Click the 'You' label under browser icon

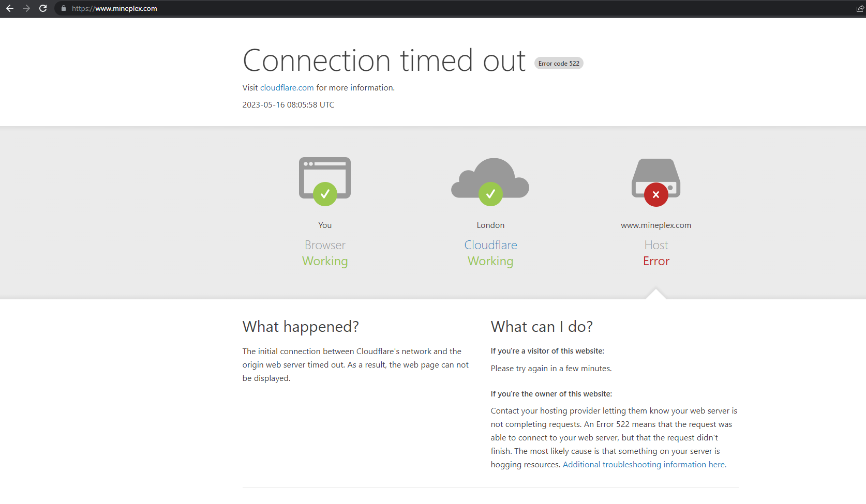325,225
